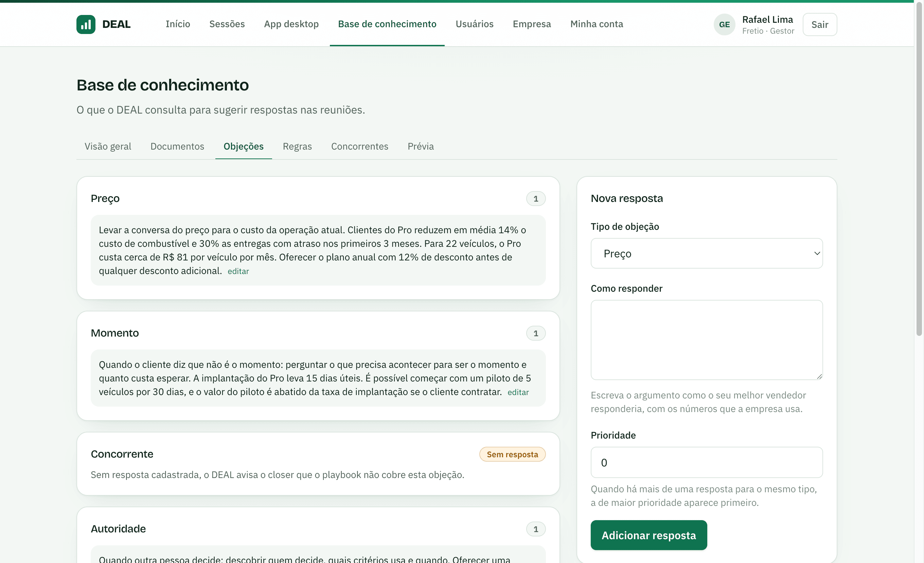924x563 pixels.
Task: Click editar link in Preço response
Action: 238,271
